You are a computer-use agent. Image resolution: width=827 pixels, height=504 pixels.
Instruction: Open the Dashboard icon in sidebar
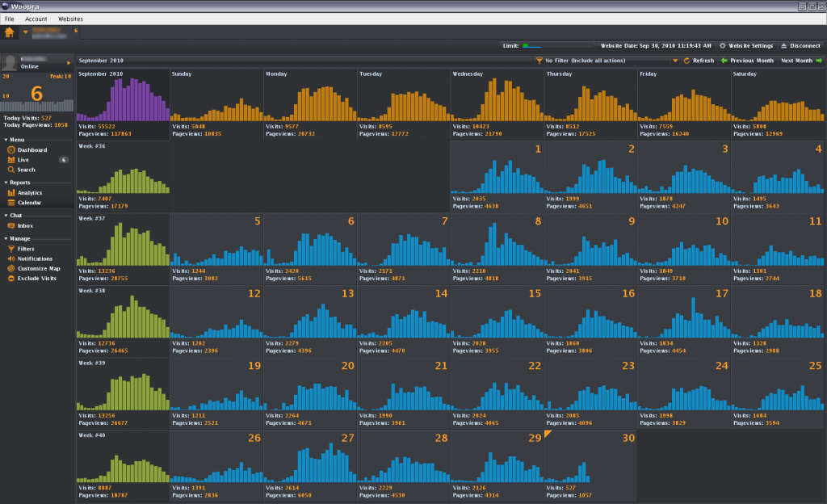point(11,150)
